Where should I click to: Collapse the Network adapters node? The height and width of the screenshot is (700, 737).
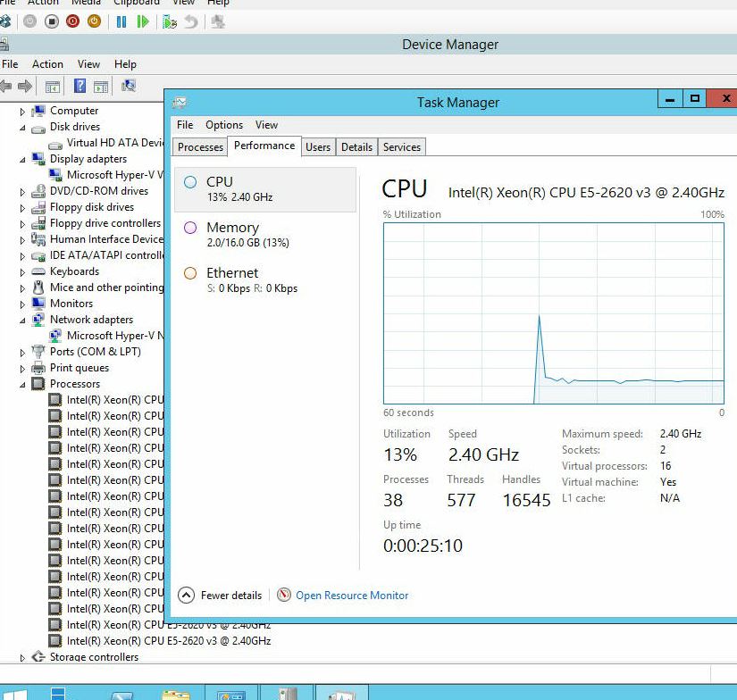click(x=22, y=320)
